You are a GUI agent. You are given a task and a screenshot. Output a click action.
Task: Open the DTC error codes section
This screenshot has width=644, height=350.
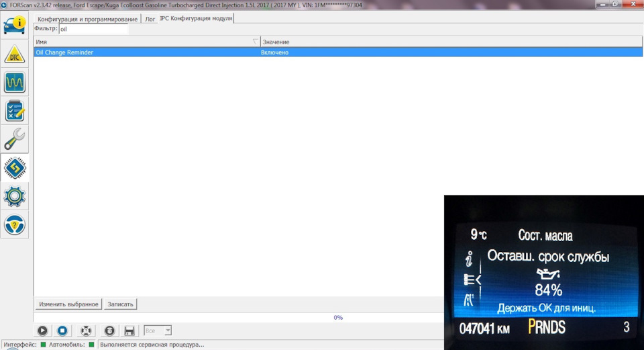point(14,54)
